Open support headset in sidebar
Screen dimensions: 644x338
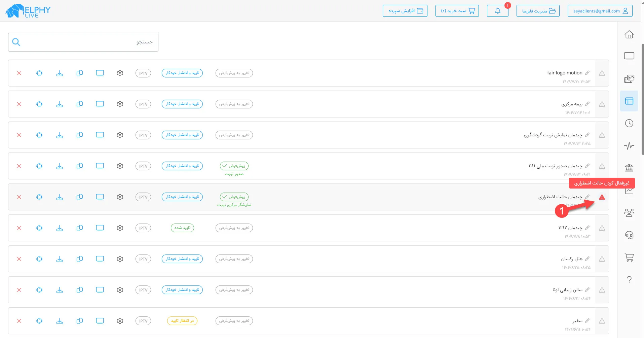(629, 235)
